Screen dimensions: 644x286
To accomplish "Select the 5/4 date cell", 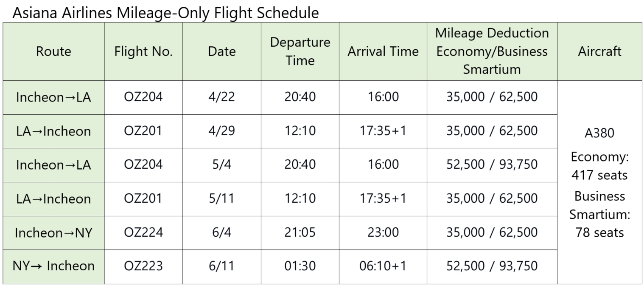I will [221, 164].
